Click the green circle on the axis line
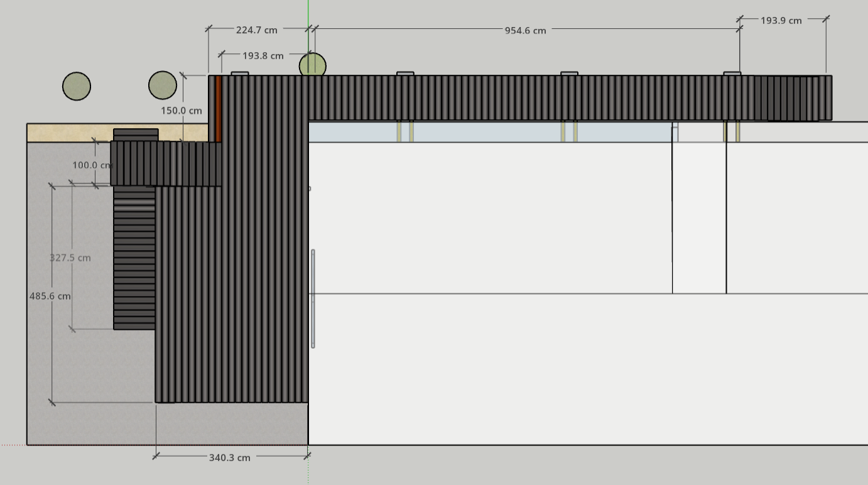 click(312, 65)
